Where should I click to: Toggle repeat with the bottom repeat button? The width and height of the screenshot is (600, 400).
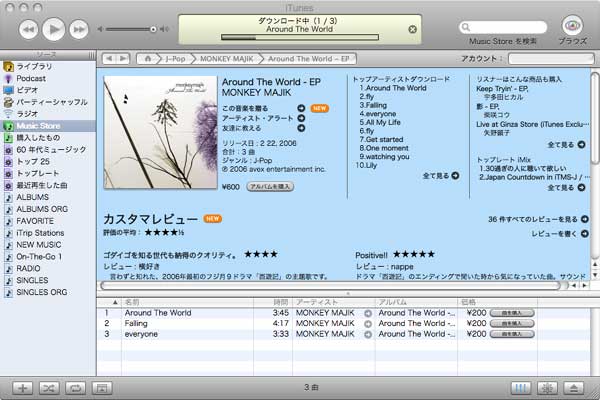coord(75,388)
